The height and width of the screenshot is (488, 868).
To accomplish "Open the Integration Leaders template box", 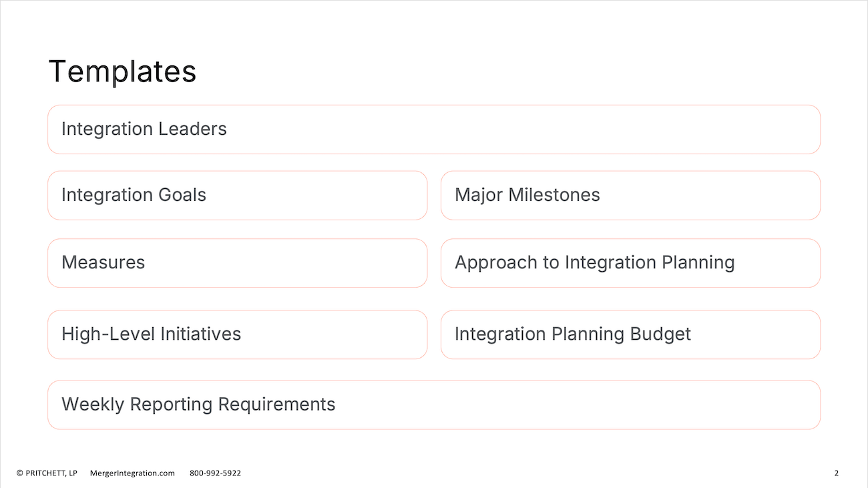I will tap(434, 130).
